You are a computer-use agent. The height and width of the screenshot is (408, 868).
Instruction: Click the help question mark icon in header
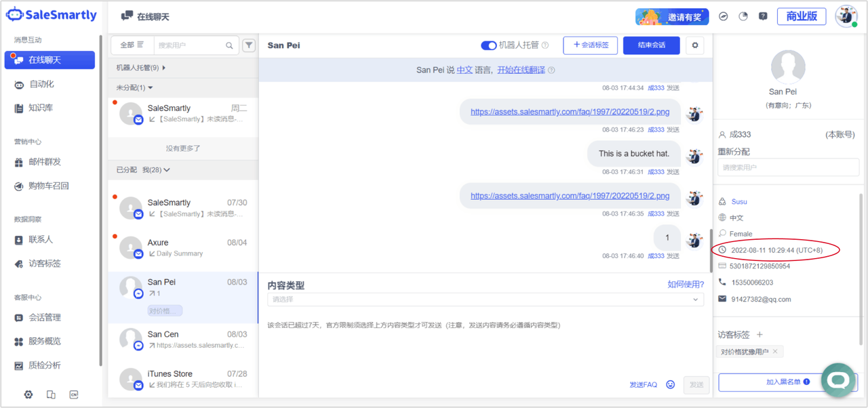click(763, 16)
